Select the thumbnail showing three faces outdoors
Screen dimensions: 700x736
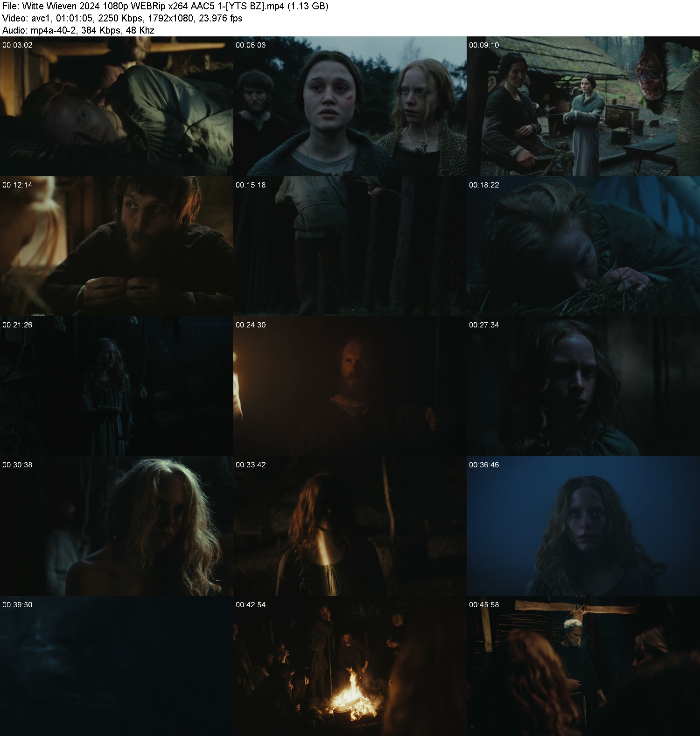click(350, 106)
